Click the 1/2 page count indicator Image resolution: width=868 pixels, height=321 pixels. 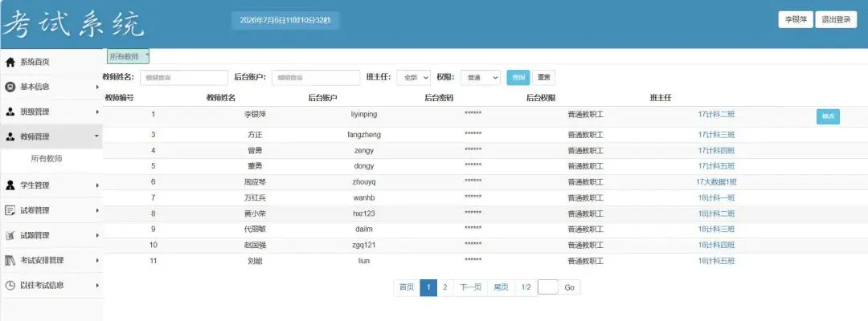click(x=526, y=287)
